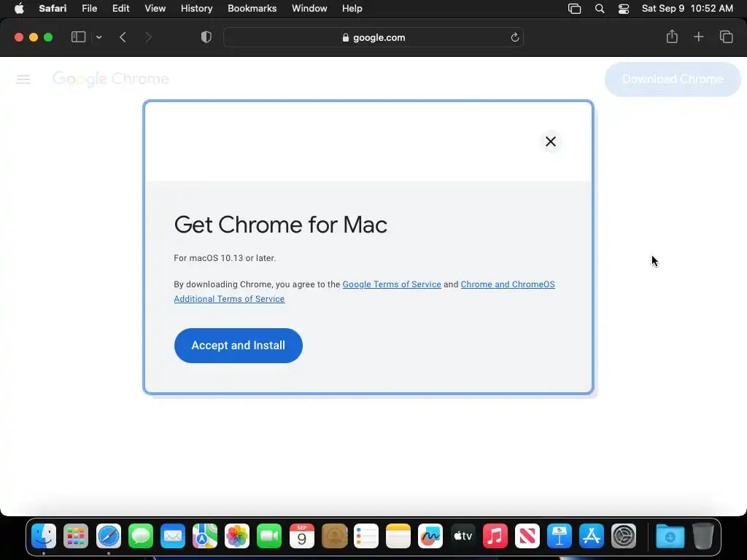Click the Get Chrome for Mac heading
Image resolution: width=747 pixels, height=560 pixels.
[281, 225]
